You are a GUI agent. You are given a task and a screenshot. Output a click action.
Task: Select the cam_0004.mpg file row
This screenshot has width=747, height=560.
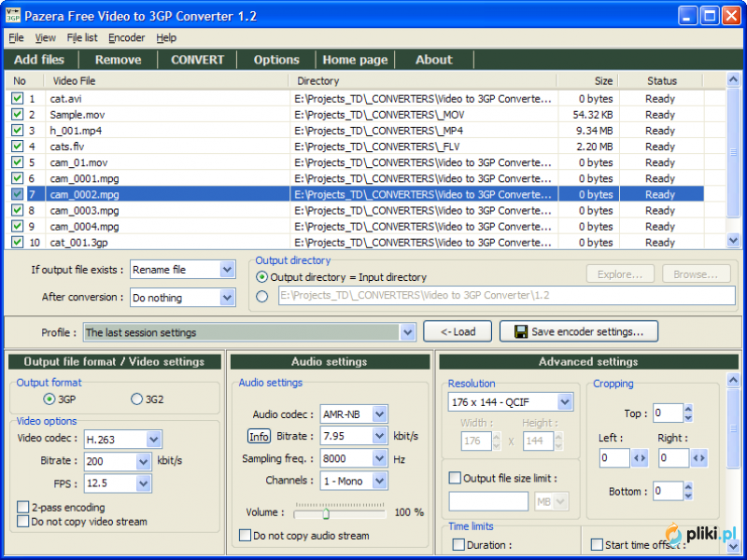pos(355,226)
